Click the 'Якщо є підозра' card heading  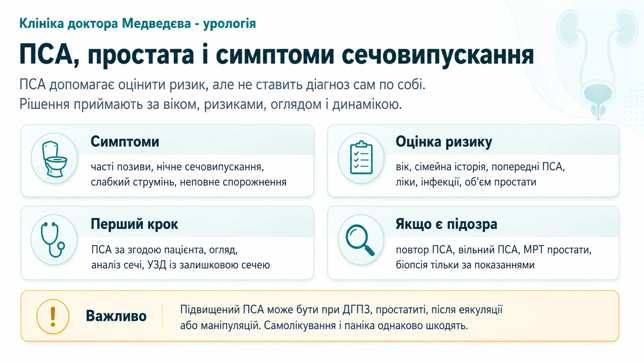(x=446, y=224)
